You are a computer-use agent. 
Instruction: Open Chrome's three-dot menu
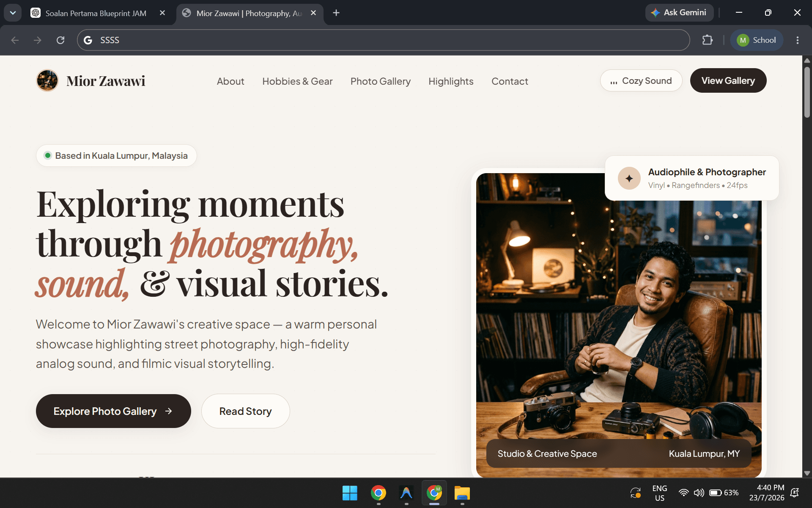click(798, 40)
